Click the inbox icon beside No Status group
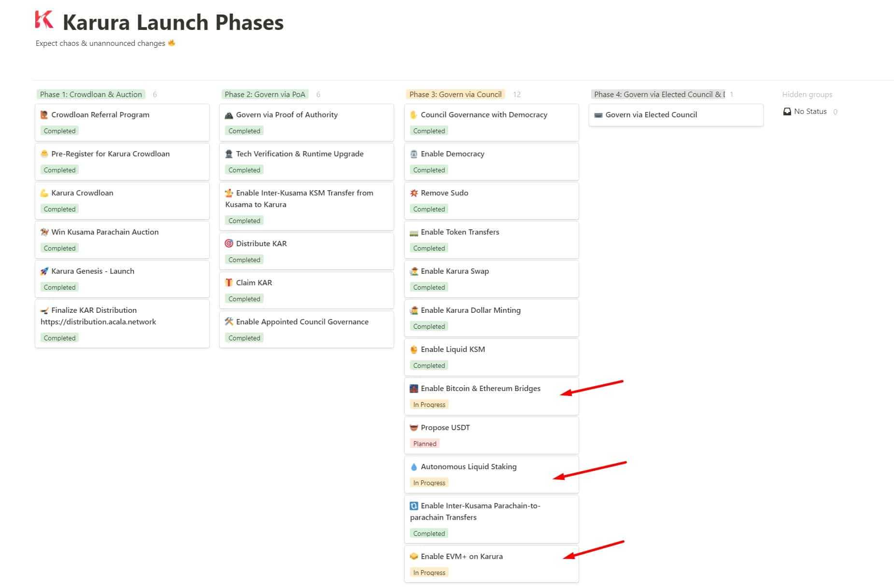This screenshot has height=588, width=894. click(787, 111)
